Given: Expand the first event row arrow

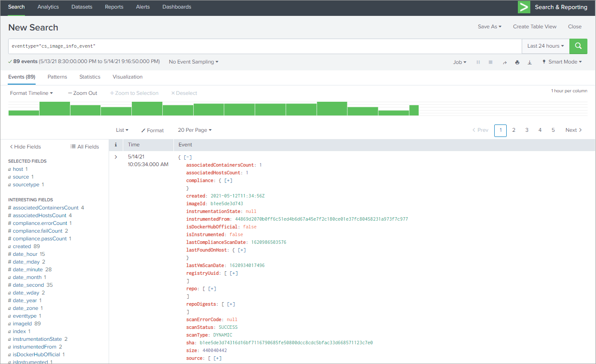Looking at the screenshot, I should tap(115, 156).
